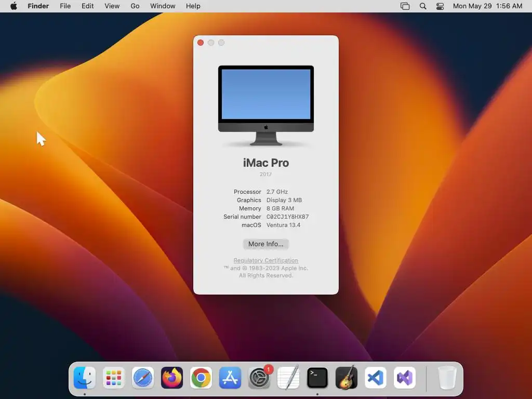Click the iMac Pro image
532x399 pixels.
click(266, 105)
